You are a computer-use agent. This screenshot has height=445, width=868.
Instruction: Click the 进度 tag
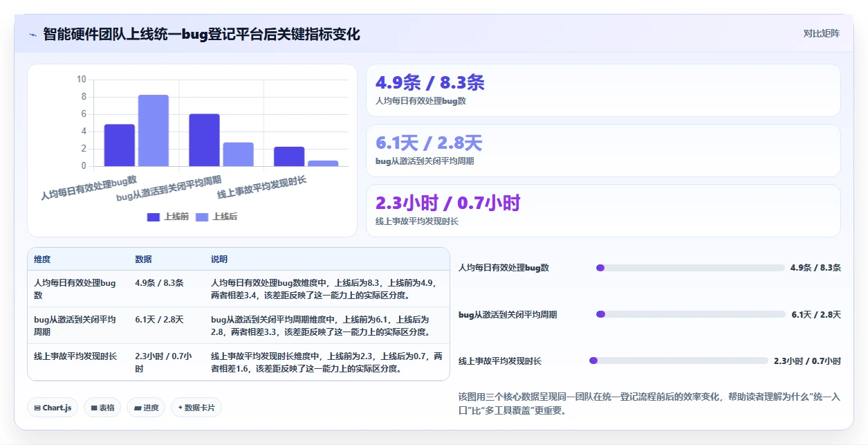146,408
